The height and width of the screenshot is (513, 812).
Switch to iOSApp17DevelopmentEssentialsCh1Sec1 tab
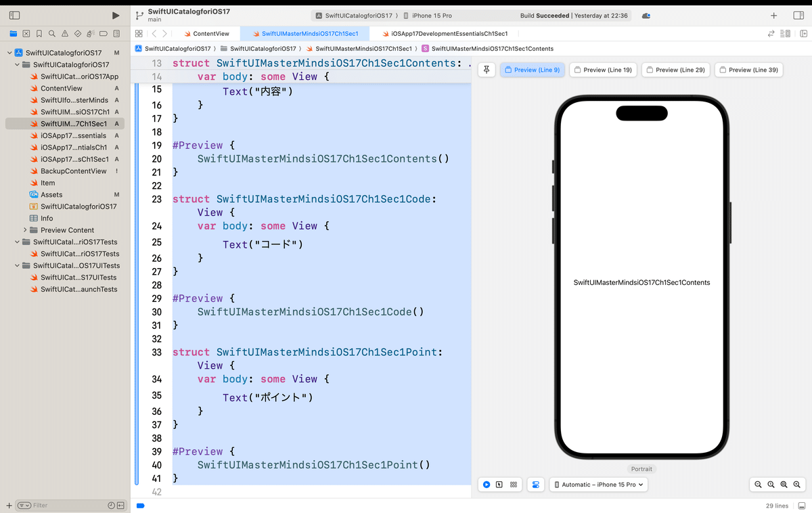(x=445, y=33)
